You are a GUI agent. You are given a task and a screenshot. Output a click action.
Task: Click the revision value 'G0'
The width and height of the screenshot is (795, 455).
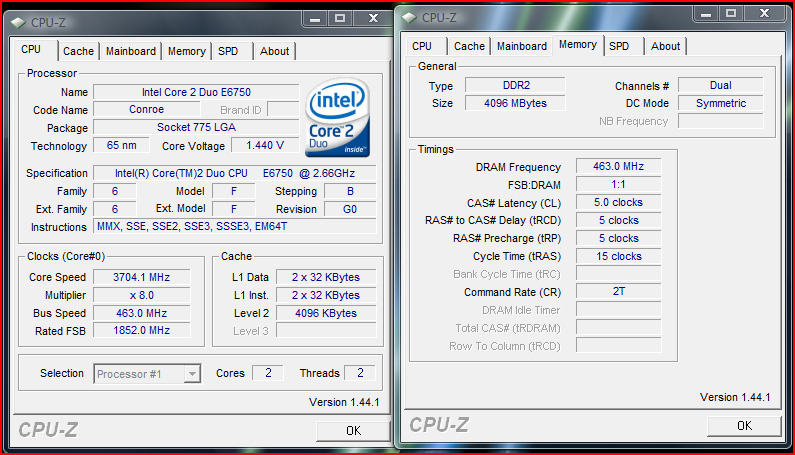(x=350, y=209)
